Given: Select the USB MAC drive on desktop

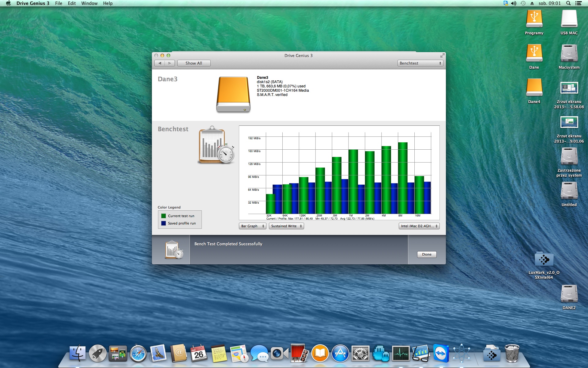Looking at the screenshot, I should [x=569, y=22].
